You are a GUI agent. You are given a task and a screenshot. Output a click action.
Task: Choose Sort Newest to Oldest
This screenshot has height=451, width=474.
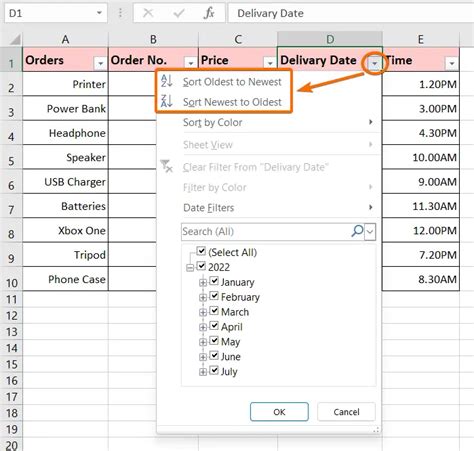tap(232, 102)
